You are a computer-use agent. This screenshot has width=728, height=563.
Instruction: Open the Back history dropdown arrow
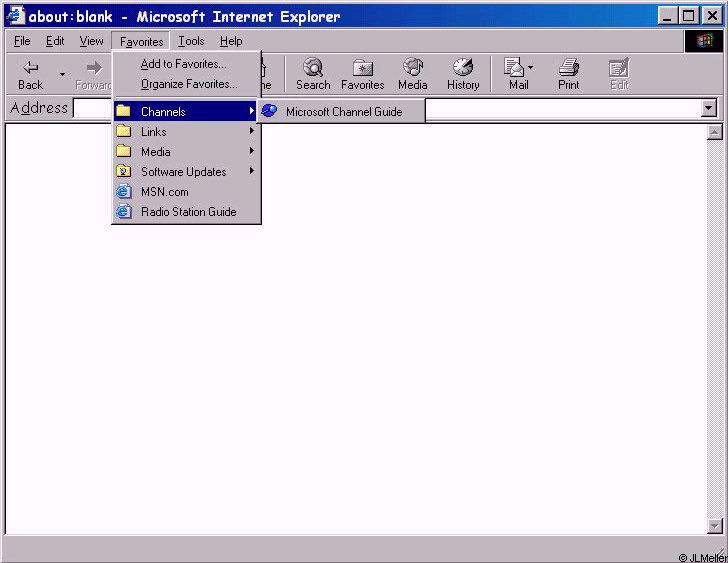coord(62,74)
